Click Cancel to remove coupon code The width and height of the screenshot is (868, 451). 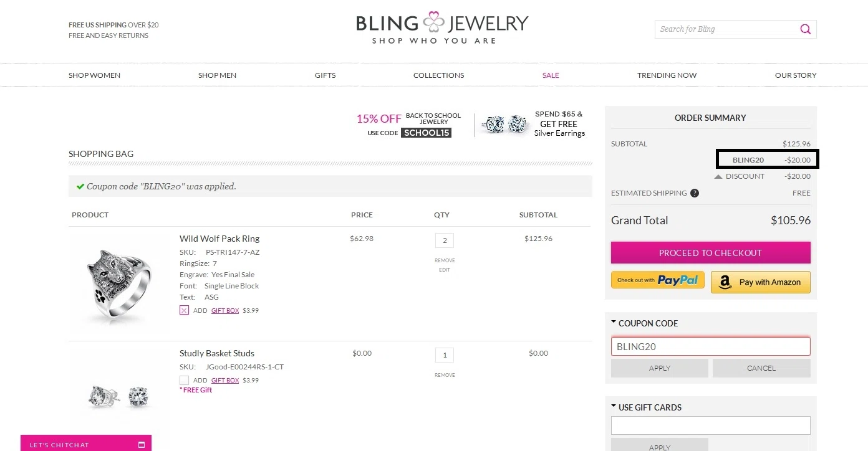click(x=761, y=368)
